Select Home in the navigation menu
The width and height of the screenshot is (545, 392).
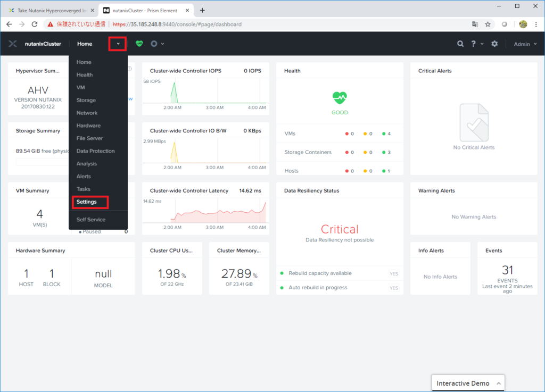[x=84, y=62]
